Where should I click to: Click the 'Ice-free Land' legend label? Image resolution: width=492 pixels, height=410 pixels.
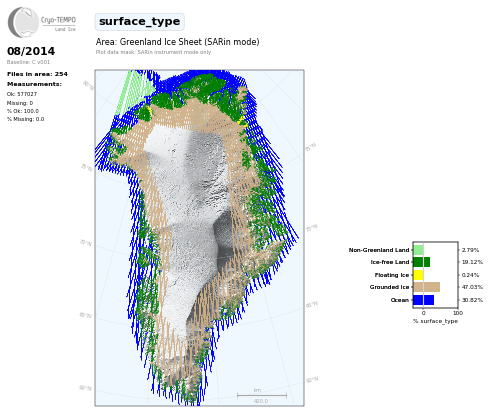coord(390,262)
